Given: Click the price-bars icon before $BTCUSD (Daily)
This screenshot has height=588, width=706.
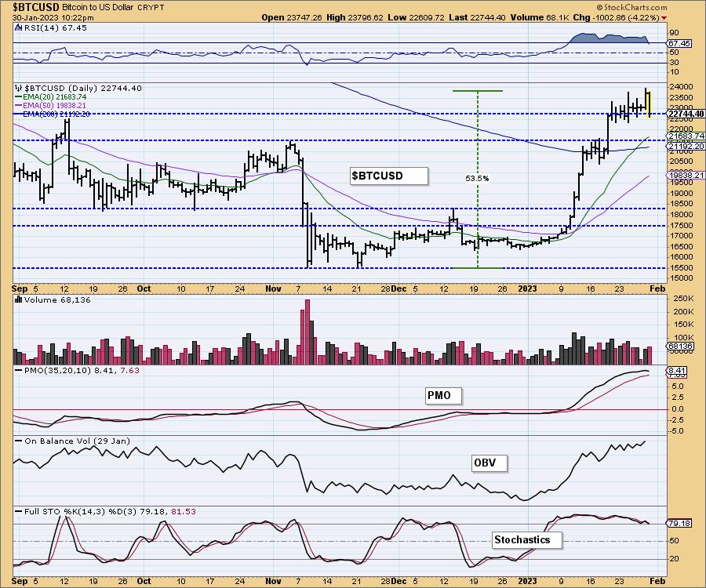Looking at the screenshot, I should click(x=19, y=88).
